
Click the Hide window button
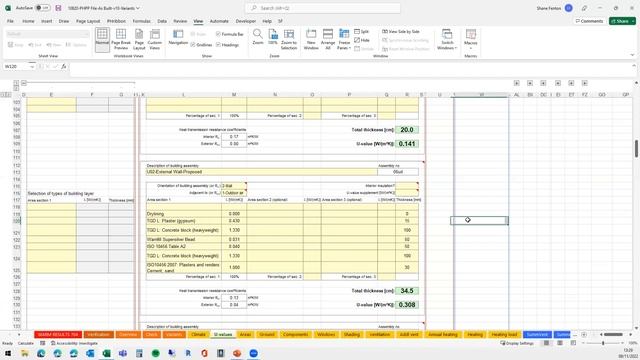(x=362, y=40)
